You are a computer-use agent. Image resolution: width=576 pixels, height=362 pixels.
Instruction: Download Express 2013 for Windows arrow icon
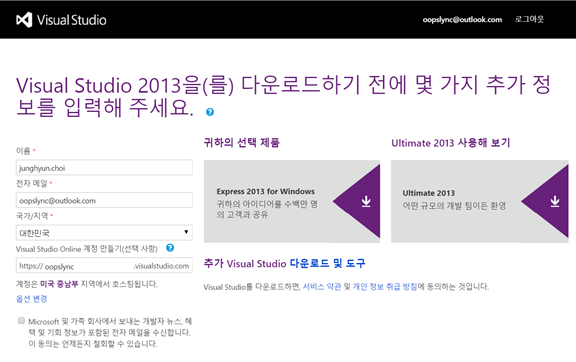[x=366, y=201]
